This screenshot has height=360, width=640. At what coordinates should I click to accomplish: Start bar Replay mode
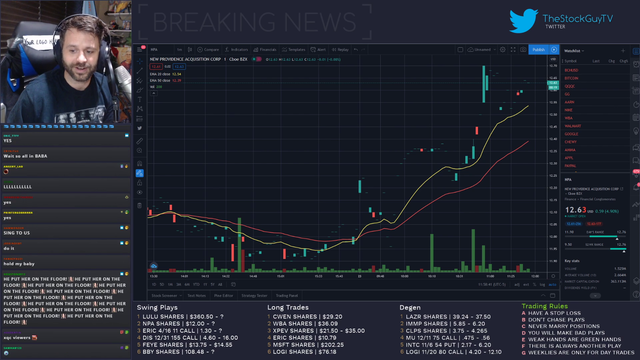(x=340, y=49)
